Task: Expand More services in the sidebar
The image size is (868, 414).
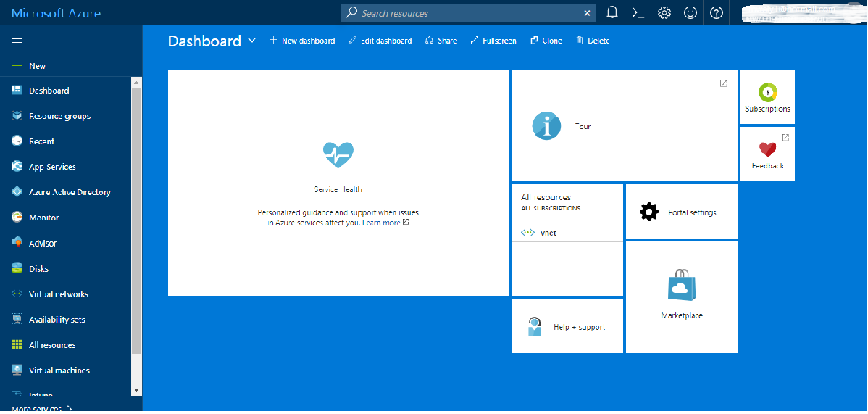Action: tap(41, 408)
